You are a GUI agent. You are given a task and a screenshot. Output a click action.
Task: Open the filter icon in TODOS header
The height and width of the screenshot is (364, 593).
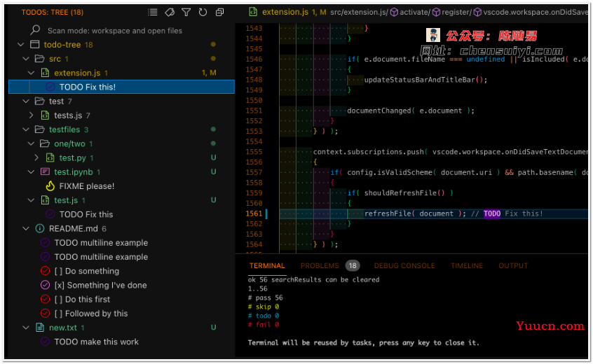[186, 13]
